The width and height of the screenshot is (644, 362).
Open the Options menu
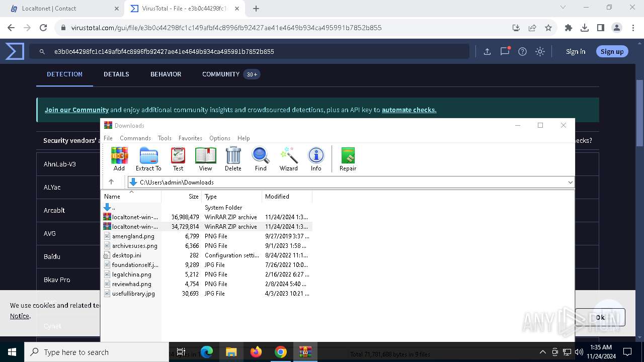pos(220,138)
